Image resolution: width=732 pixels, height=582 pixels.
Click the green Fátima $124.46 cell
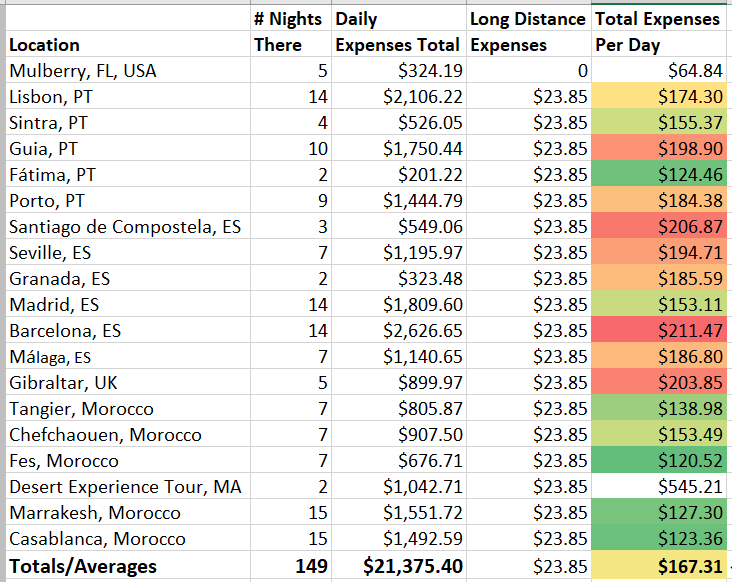(x=658, y=175)
